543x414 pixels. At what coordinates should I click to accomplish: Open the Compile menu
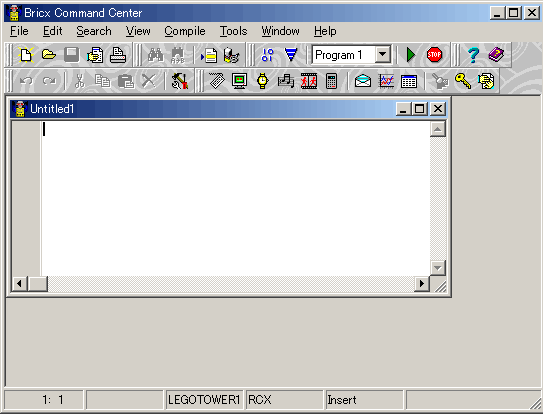click(185, 31)
